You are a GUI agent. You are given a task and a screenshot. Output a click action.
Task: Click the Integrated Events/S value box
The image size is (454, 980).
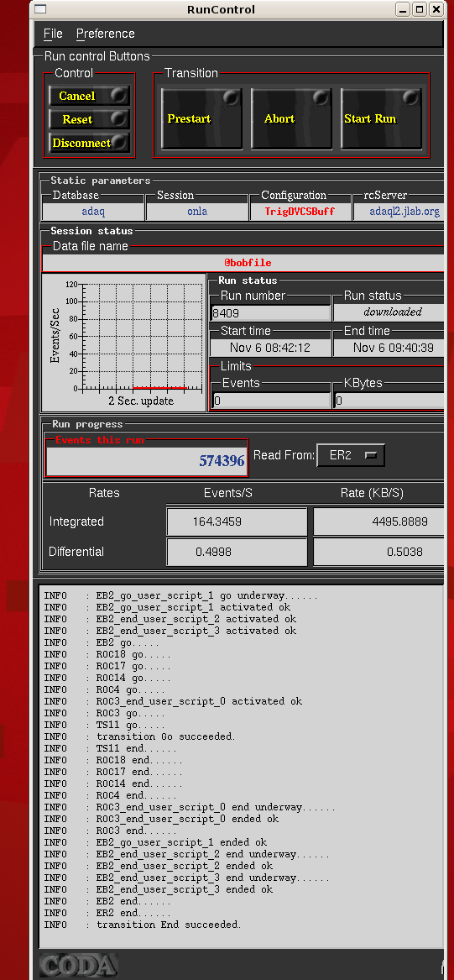237,521
